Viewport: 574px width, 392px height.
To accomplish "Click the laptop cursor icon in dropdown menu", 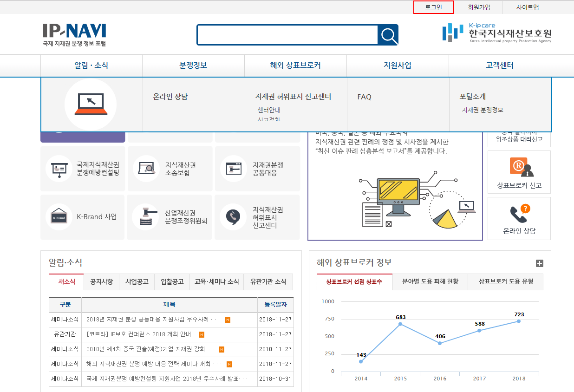I will pyautogui.click(x=91, y=104).
